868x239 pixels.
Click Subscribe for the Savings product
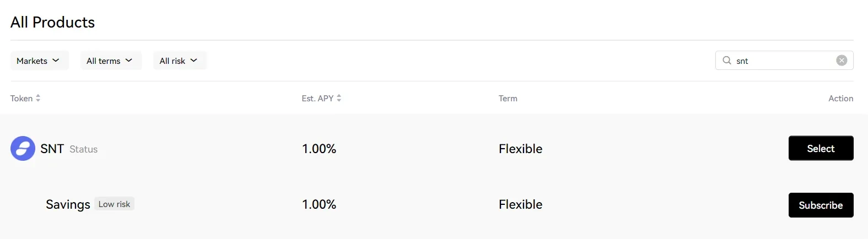click(821, 205)
